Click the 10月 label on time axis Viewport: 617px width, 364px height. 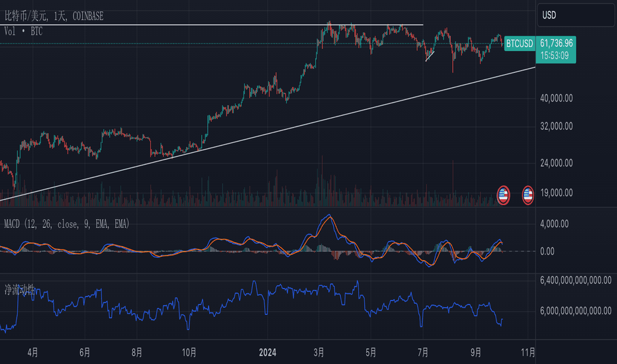pyautogui.click(x=189, y=352)
